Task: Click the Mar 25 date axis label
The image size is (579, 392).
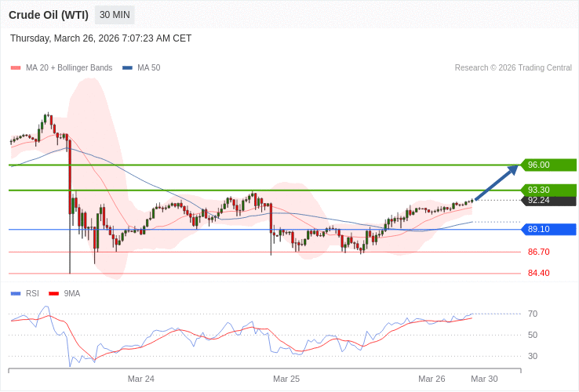Action: [286, 379]
